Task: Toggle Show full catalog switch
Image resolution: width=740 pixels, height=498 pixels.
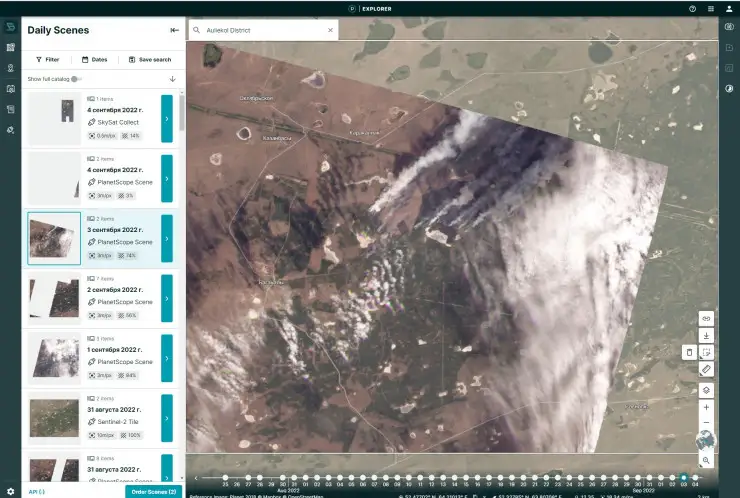Action: point(75,78)
